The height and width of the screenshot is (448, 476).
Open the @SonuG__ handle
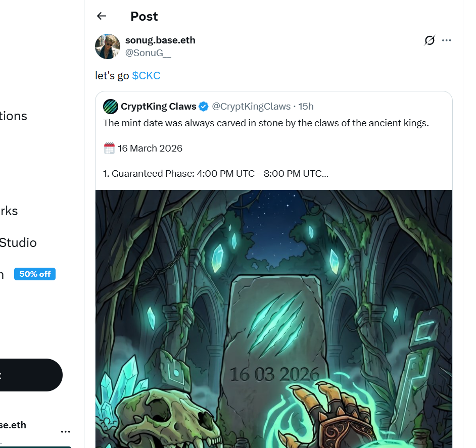pyautogui.click(x=148, y=53)
